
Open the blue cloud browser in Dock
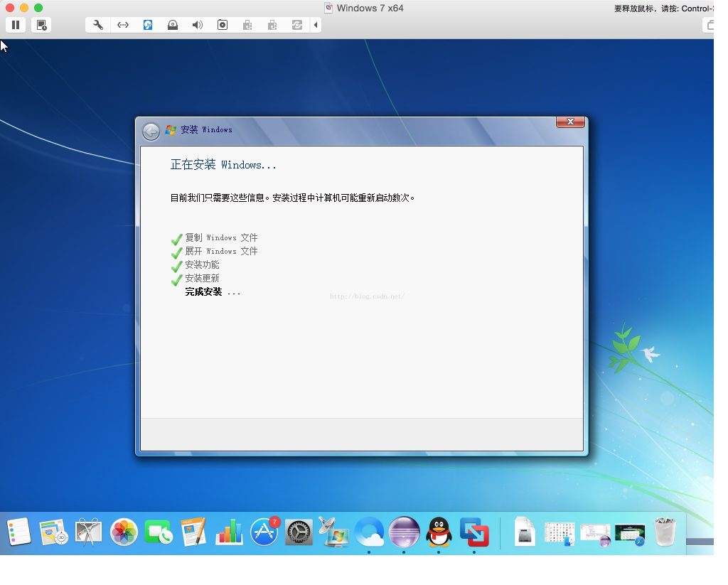(x=369, y=532)
